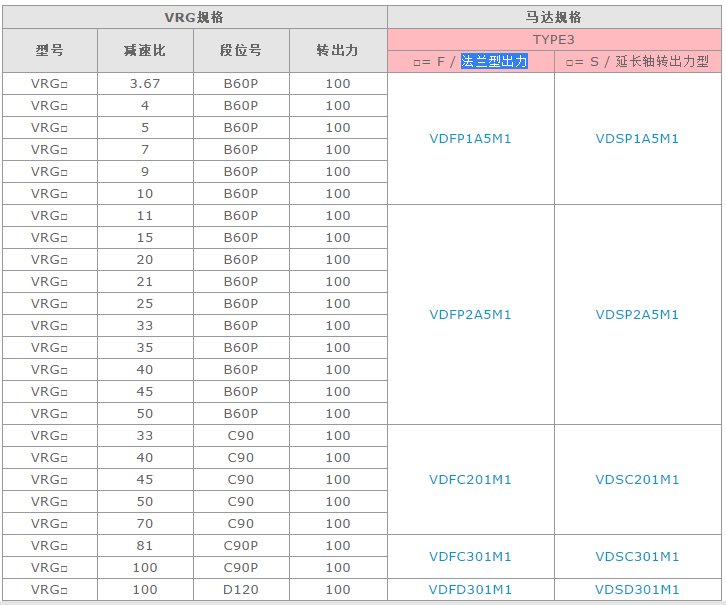Open the VDFP1A5M1 motor link
This screenshot has width=726, height=605.
click(470, 138)
